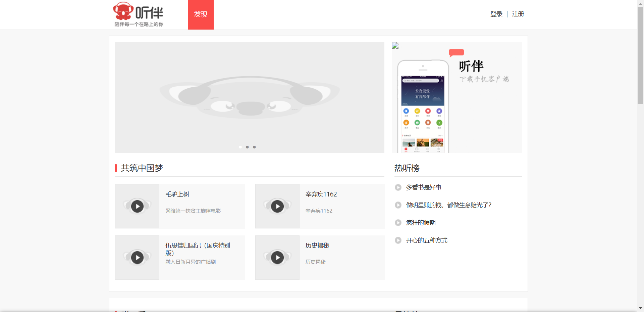Play the 历史揭秘 audio
Viewport: 644px width, 312px height.
pyautogui.click(x=277, y=257)
